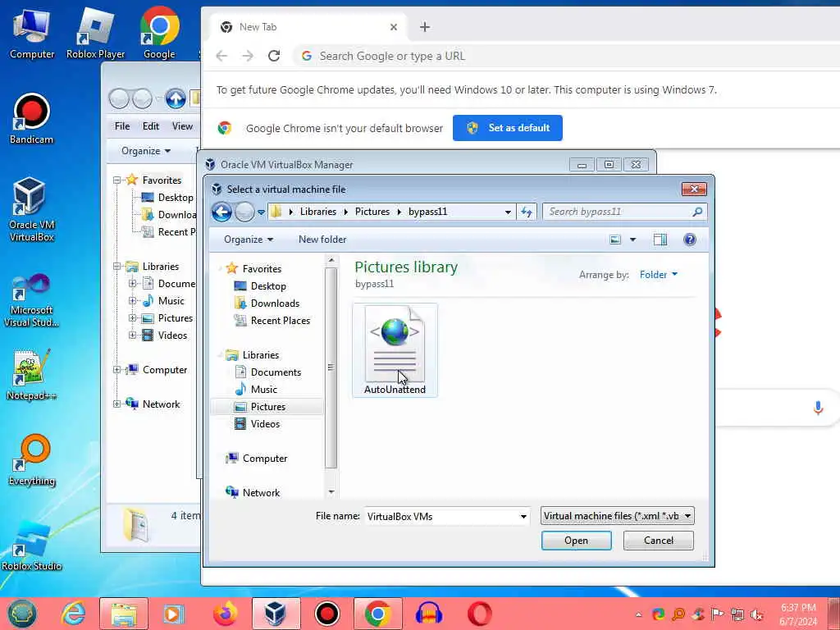
Task: Click Libraries in the breadcrumb path
Action: pyautogui.click(x=317, y=212)
